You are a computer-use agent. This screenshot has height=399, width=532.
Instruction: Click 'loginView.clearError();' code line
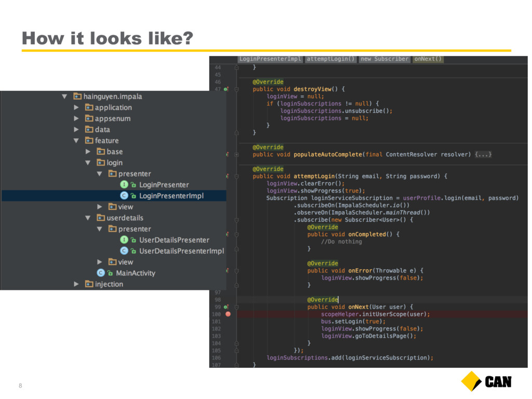(305, 183)
